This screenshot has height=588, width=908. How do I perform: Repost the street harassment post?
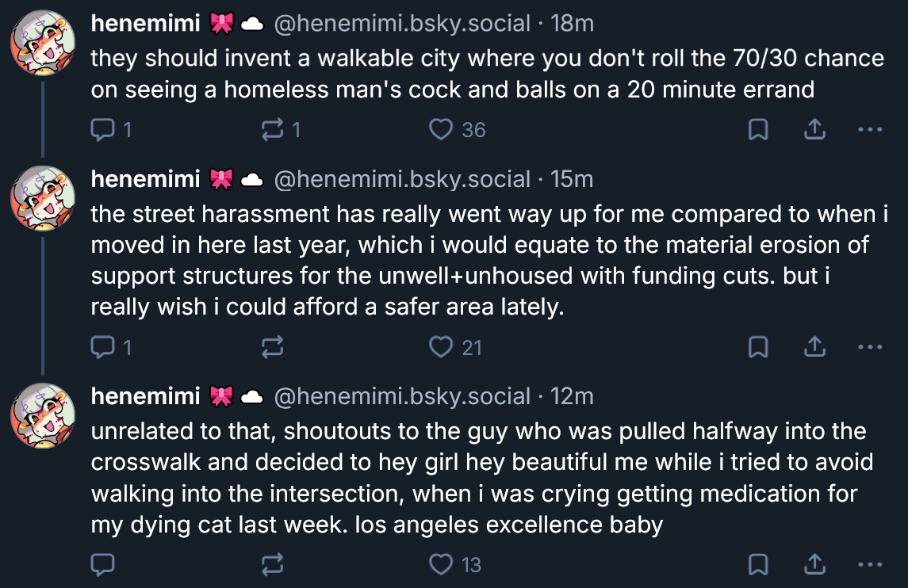pyautogui.click(x=273, y=347)
